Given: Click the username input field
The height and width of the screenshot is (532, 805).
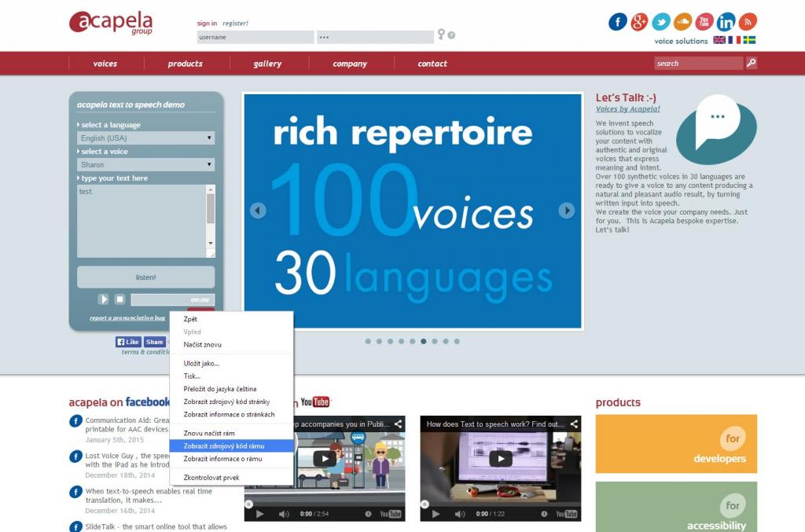Looking at the screenshot, I should pyautogui.click(x=255, y=37).
